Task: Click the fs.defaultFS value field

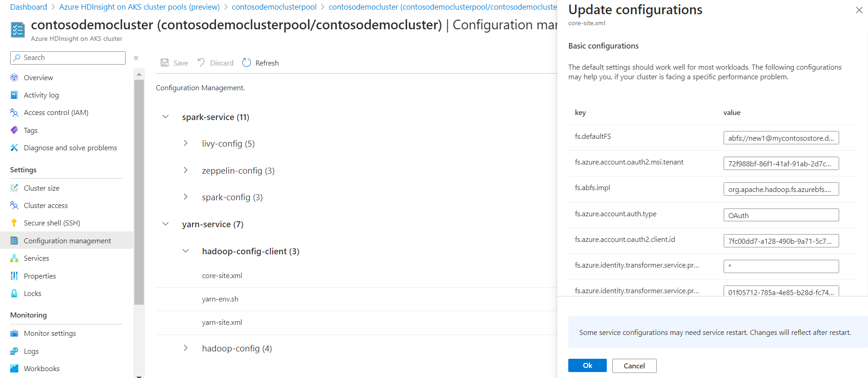Action: [x=781, y=138]
